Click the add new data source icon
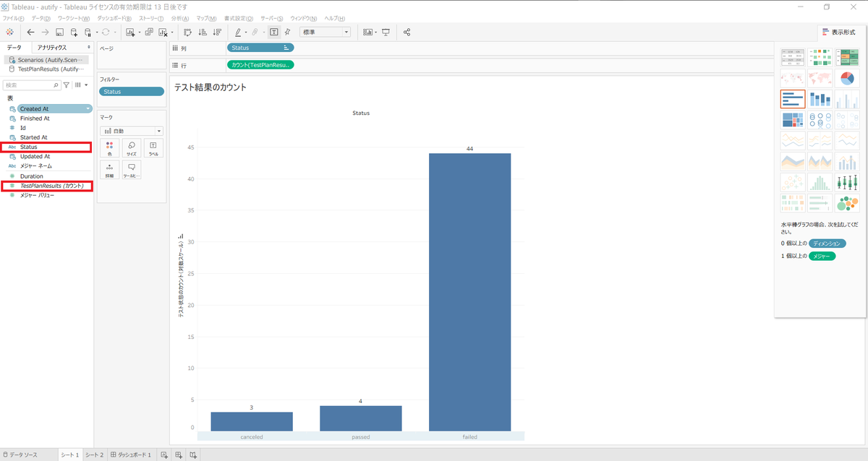Viewport: 868px width, 461px height. click(74, 32)
